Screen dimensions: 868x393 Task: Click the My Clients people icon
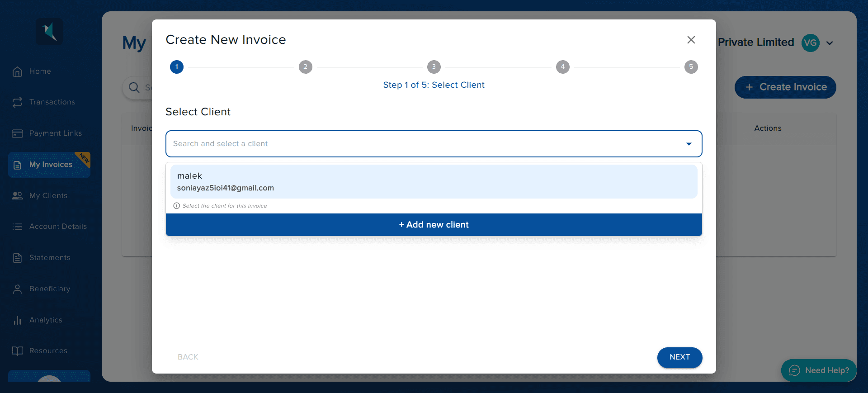[x=17, y=196]
